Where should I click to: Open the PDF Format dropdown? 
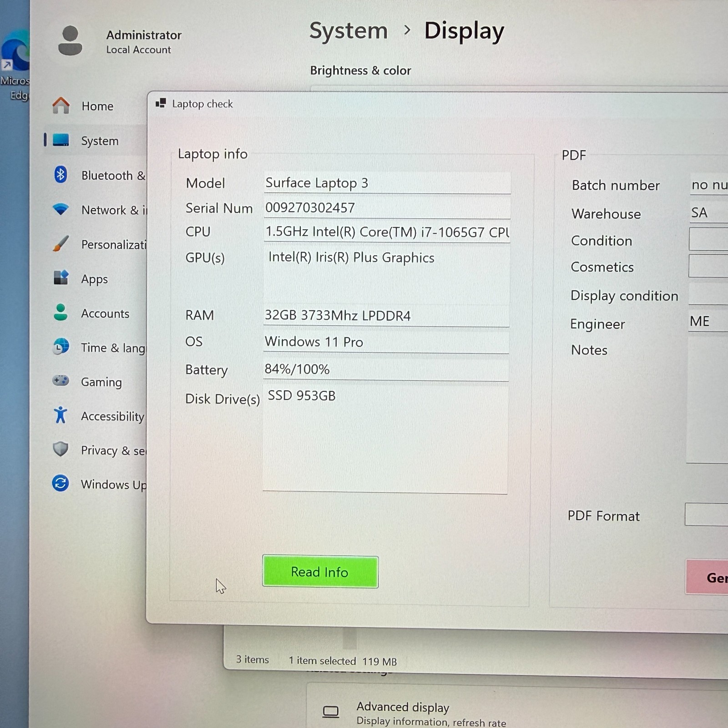coord(706,514)
